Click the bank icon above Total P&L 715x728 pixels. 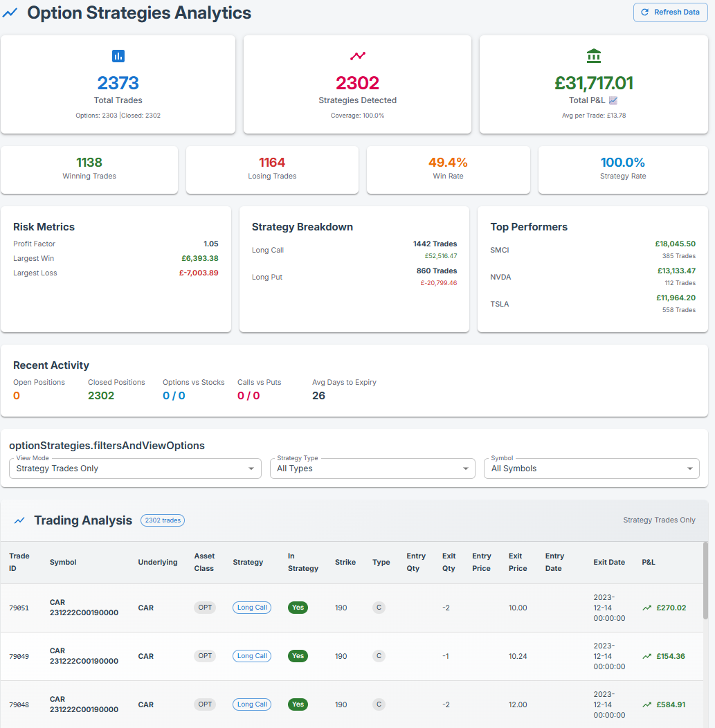tap(593, 56)
